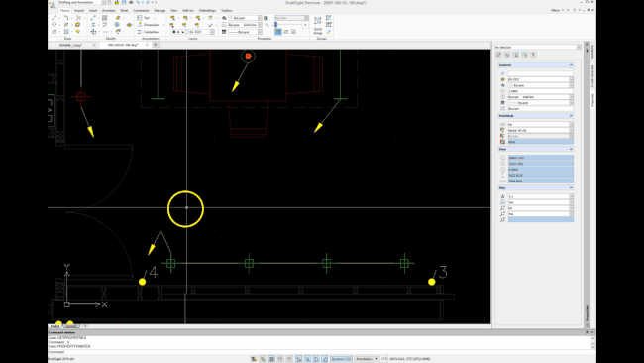Toggle the Grid status bar button

[271, 359]
